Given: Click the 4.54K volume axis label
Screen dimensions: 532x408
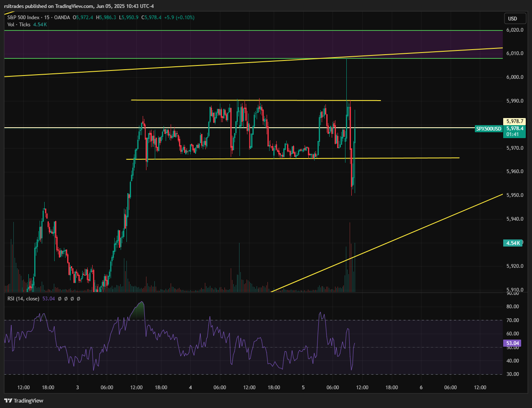Looking at the screenshot, I should 513,243.
